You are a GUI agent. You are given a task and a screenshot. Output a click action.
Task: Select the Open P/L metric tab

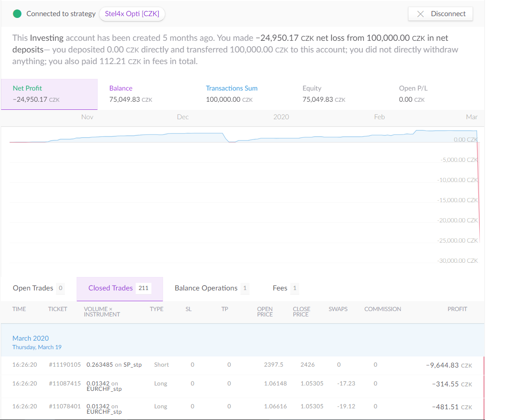[x=435, y=94]
